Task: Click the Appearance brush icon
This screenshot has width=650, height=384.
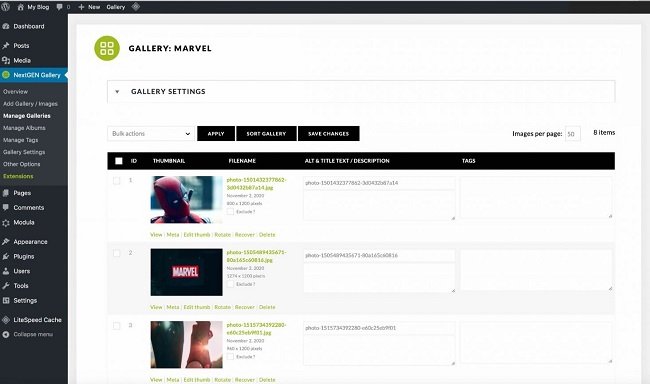Action: pos(6,242)
